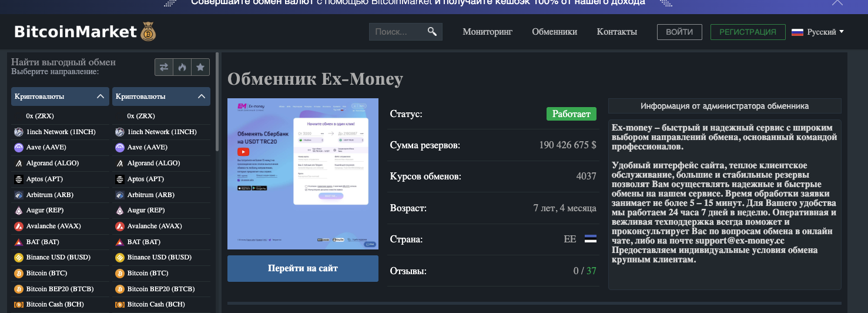Click the Перейти на сайт button
Screen dimensions: 868x313
click(x=303, y=268)
